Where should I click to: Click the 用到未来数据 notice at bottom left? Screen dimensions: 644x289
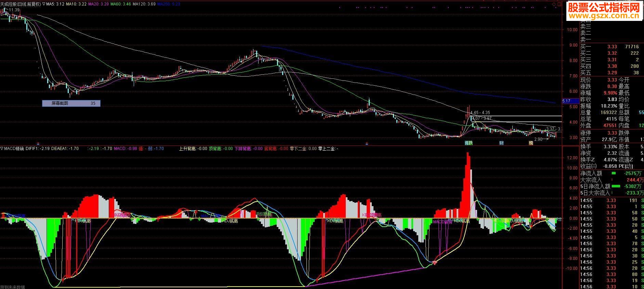click(13, 287)
